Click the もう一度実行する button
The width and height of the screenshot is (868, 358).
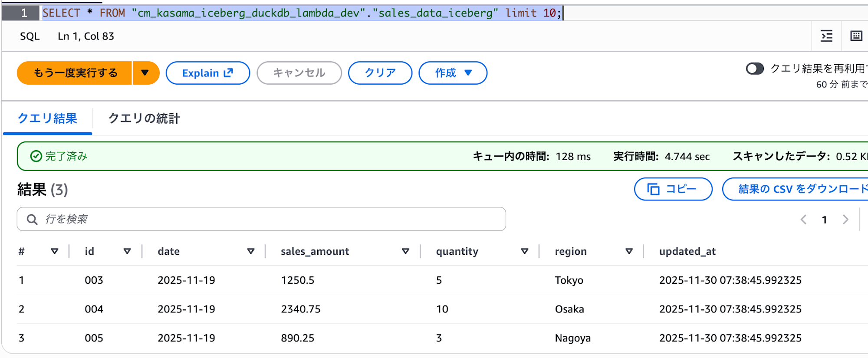(75, 73)
